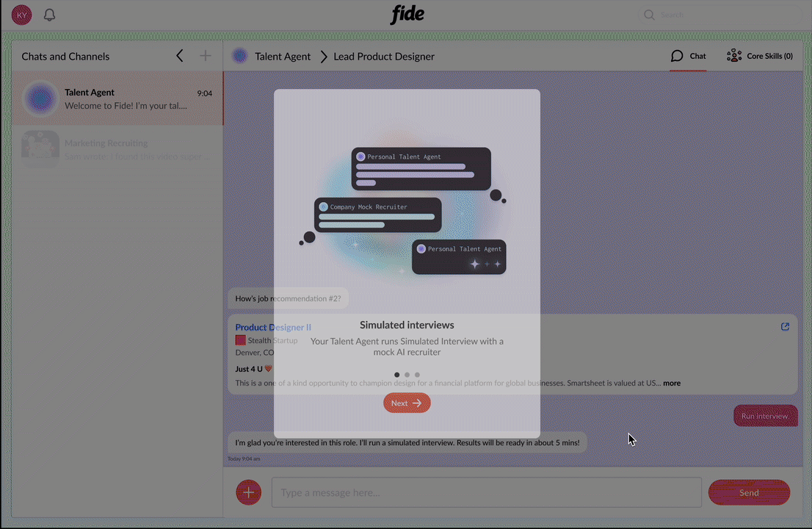Click the Chat speech bubble icon

(677, 55)
